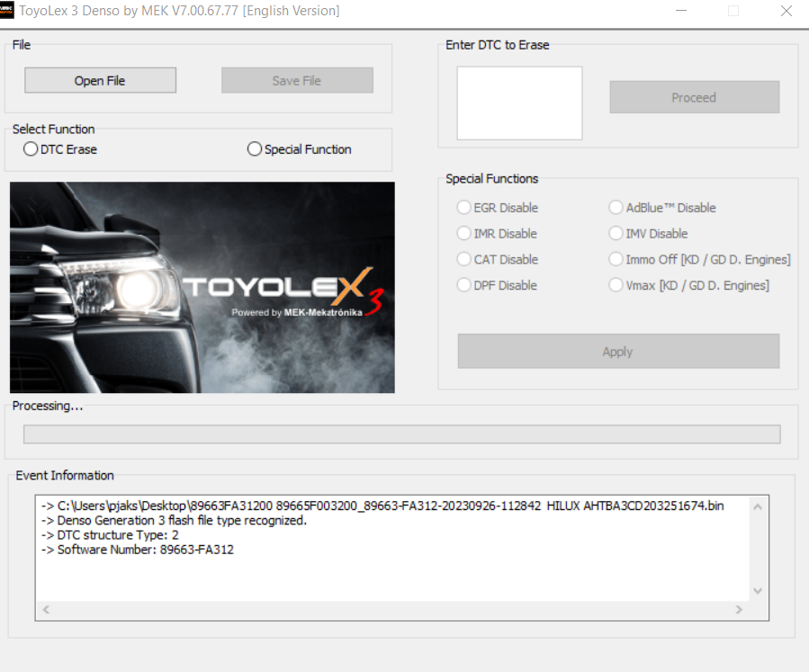This screenshot has width=809, height=672.
Task: Click the Save File button
Action: click(297, 80)
